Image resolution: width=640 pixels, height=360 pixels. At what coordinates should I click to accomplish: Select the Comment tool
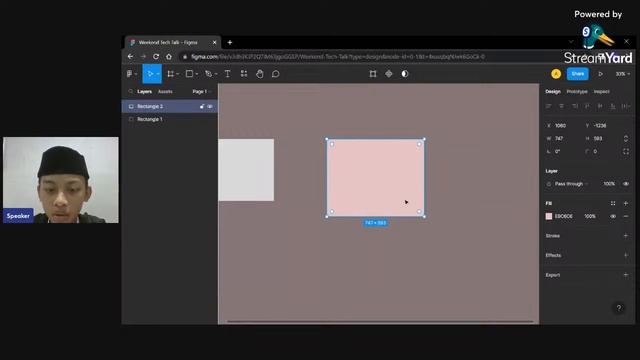coord(276,74)
